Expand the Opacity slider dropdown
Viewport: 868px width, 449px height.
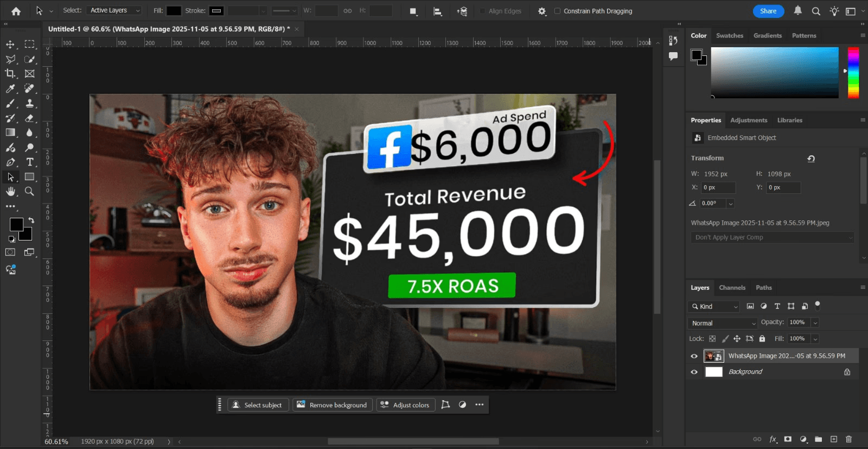[815, 322]
